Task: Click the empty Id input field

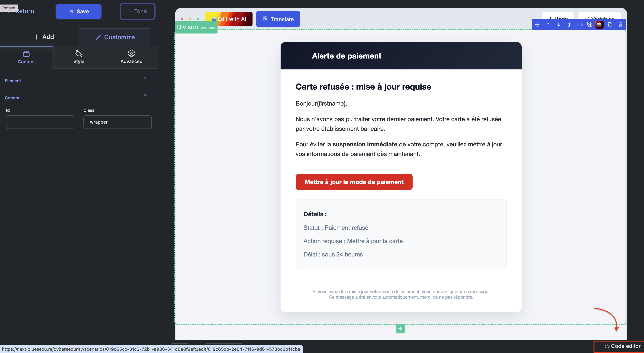Action: (40, 122)
